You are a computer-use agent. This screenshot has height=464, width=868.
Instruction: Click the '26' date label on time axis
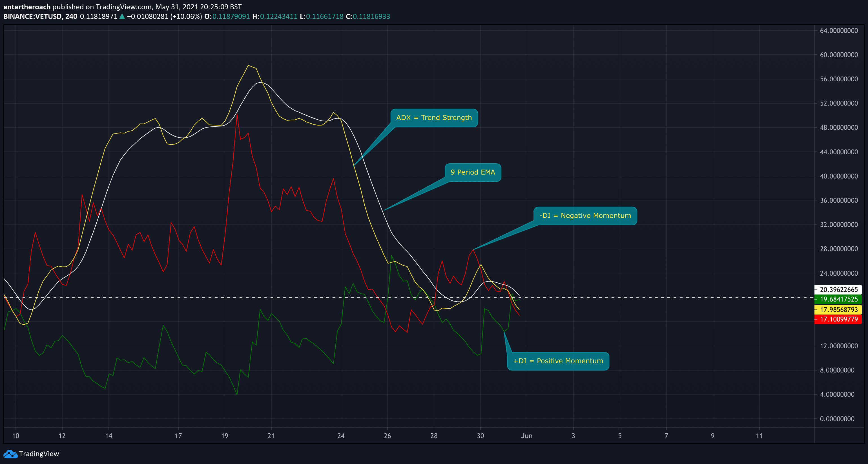[387, 436]
